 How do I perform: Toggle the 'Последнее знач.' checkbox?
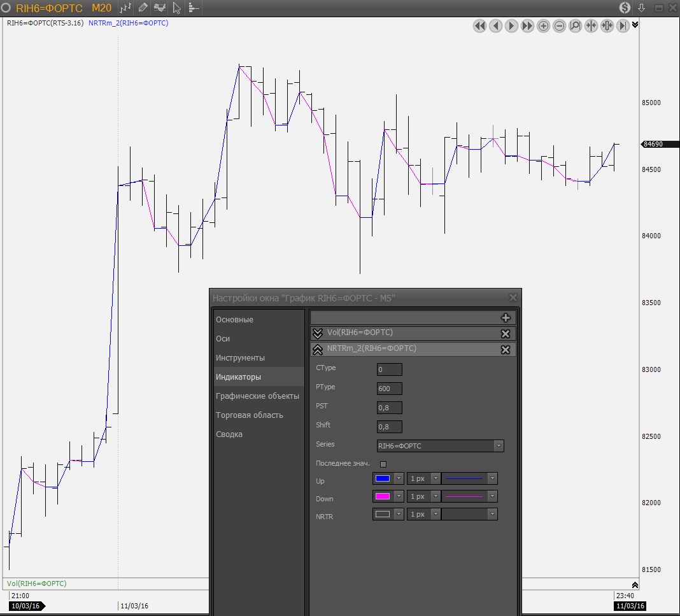383,464
